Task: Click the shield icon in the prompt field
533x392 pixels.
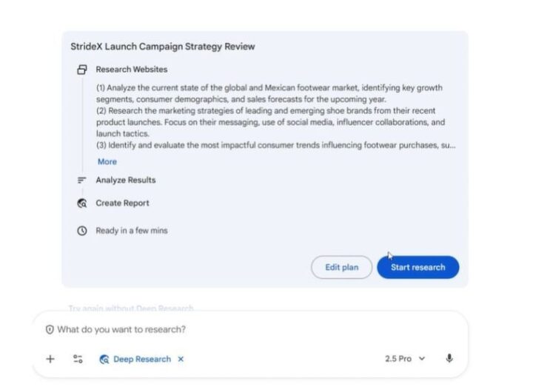Action: coord(50,329)
